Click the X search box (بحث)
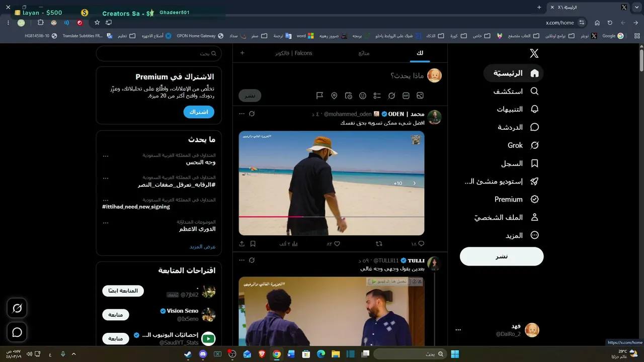Image resolution: width=644 pixels, height=362 pixels. point(159,53)
